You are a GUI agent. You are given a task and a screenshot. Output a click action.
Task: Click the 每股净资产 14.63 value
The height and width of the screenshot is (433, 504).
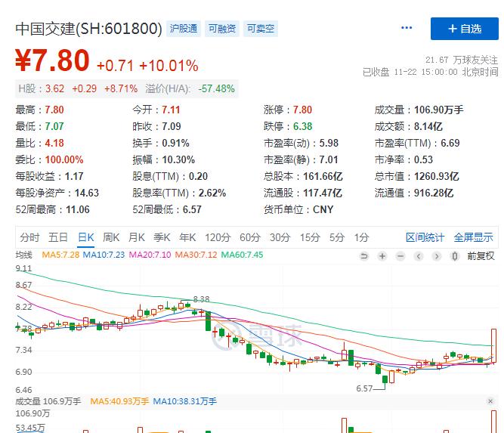87,193
